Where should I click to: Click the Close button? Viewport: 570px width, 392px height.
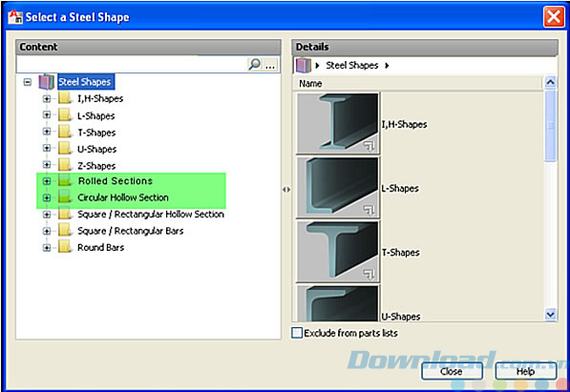click(452, 371)
